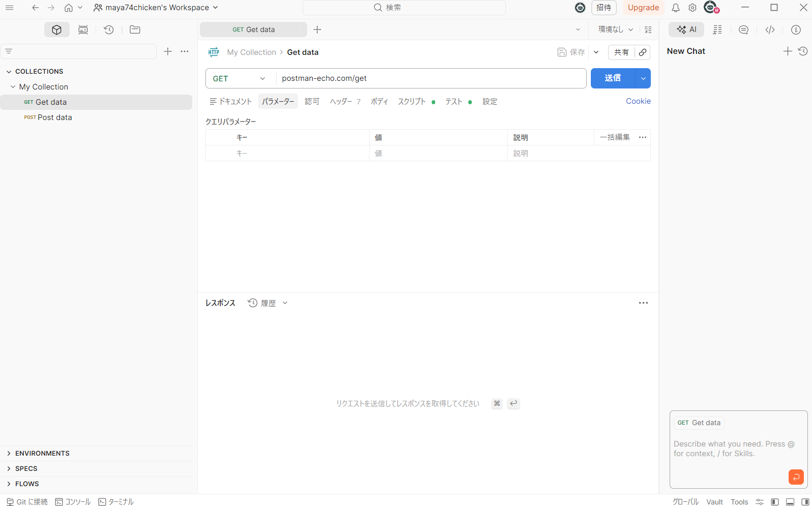Click the Cookie link
This screenshot has width=812, height=506.
tap(638, 101)
